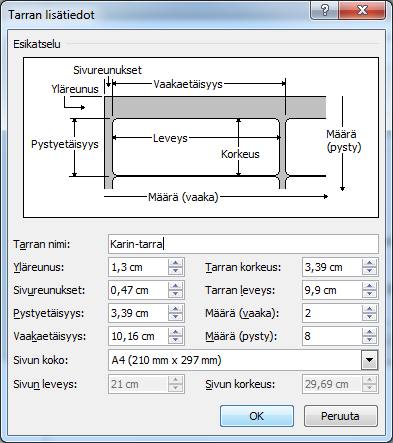
Task: Increase Pystyetäisyys with up arrow
Action: (175, 309)
